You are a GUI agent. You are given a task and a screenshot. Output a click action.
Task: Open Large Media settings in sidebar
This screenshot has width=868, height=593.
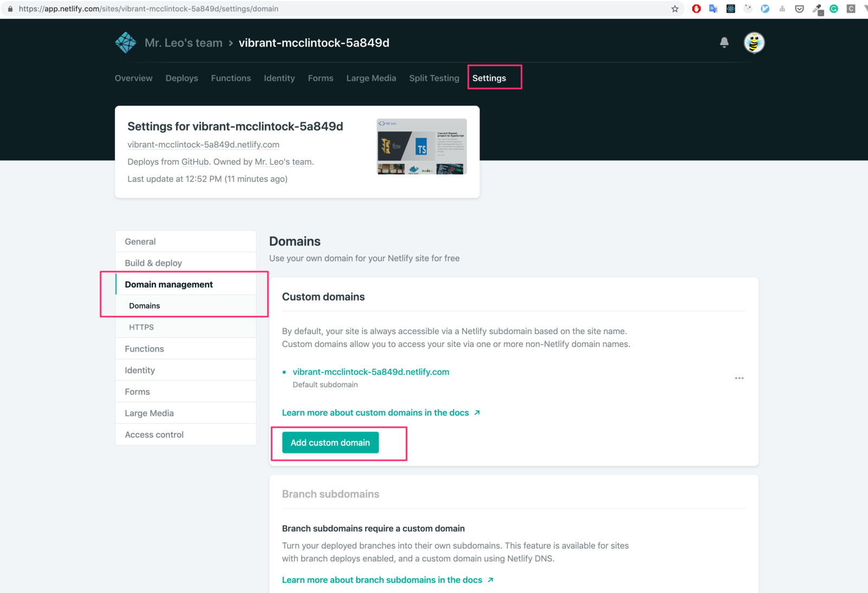pyautogui.click(x=186, y=413)
